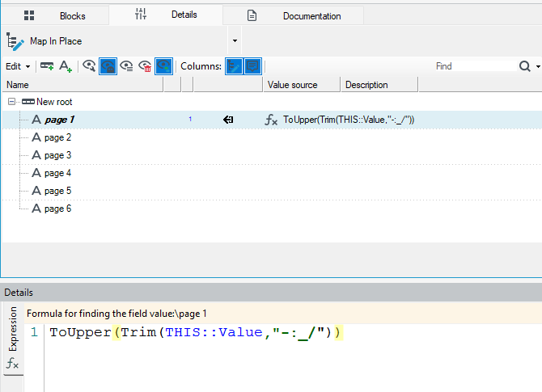The width and height of the screenshot is (542, 392).
Task: Switch to the Details tab
Action: (166, 15)
